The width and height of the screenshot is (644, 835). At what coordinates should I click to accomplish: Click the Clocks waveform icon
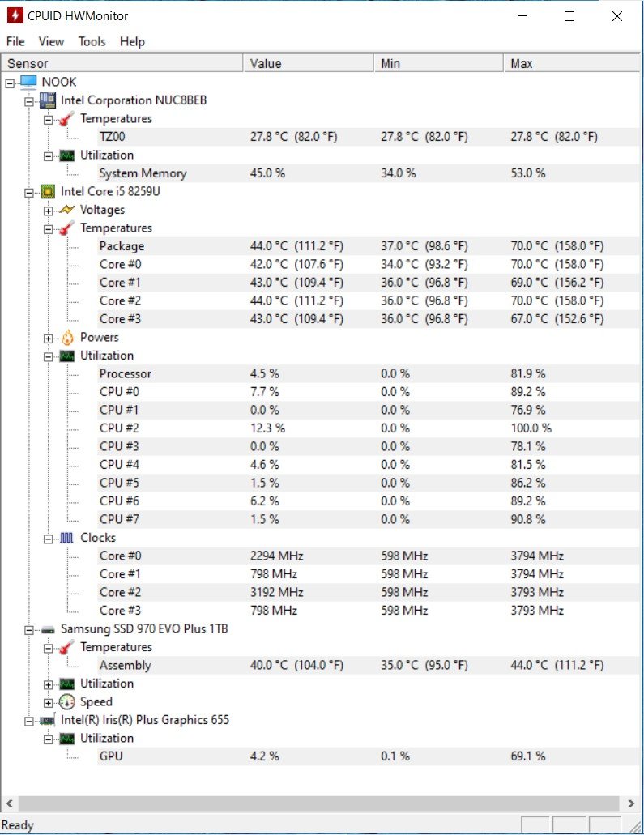(x=67, y=538)
